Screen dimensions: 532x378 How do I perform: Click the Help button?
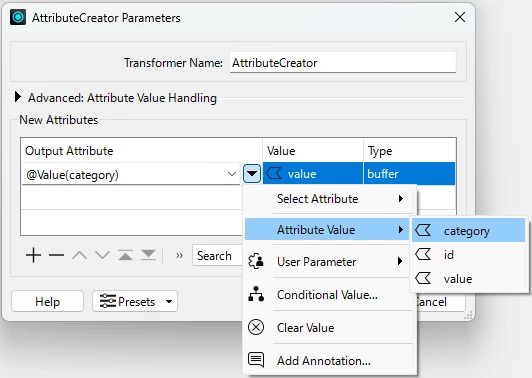point(48,301)
